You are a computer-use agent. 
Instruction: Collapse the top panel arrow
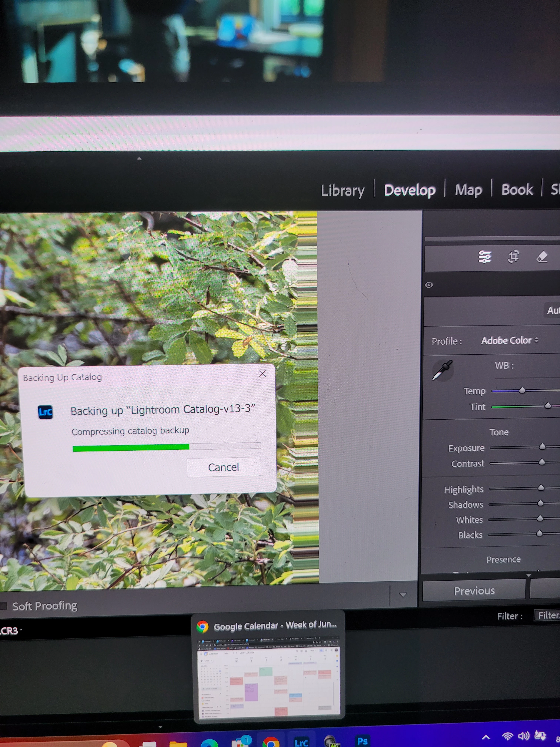click(x=139, y=158)
